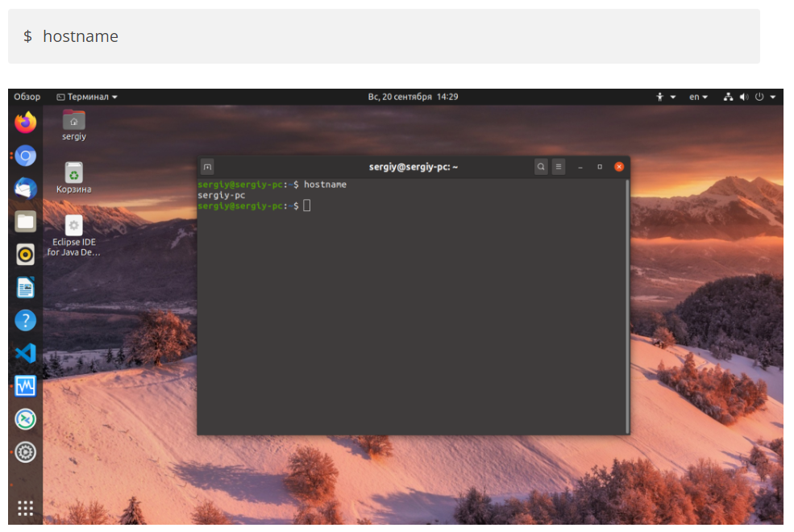Screen dimensions: 794x532
Task: Open LibreOffice Writer from the dock
Action: 26,287
